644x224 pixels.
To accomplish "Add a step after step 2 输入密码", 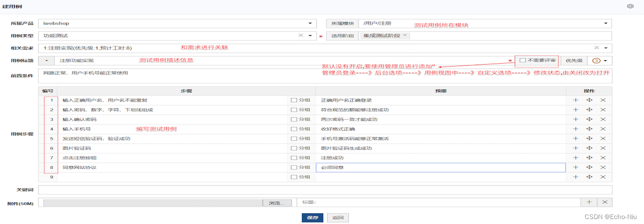I will pos(575,110).
